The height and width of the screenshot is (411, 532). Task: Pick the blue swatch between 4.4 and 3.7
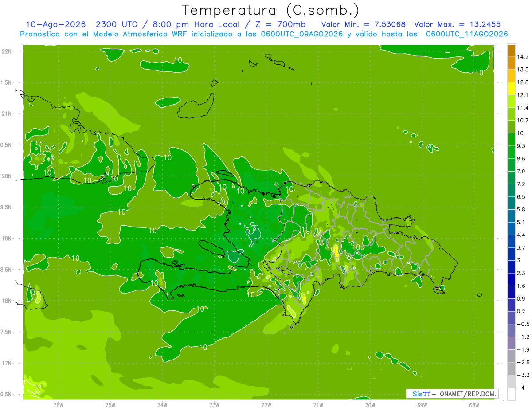(x=511, y=241)
